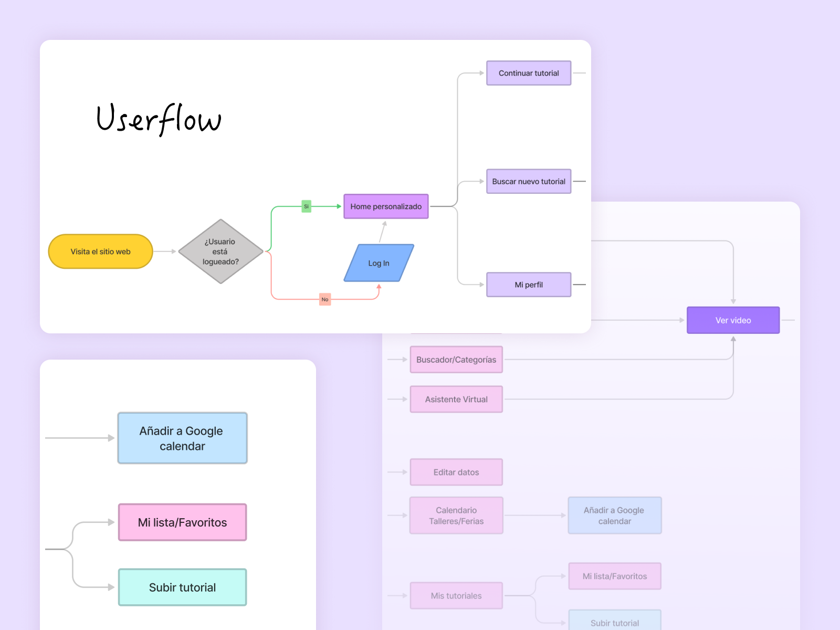Image resolution: width=840 pixels, height=630 pixels.
Task: Click the blue 'Log In' parallelogram
Action: point(379,263)
